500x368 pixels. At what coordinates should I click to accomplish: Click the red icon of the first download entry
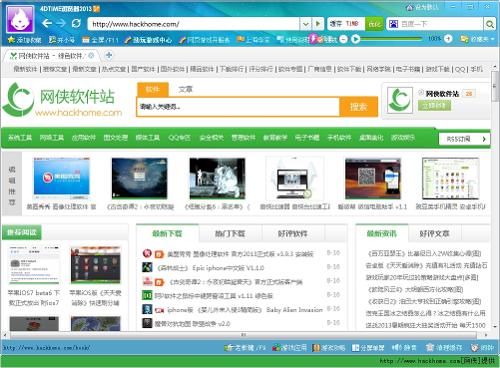(x=147, y=253)
